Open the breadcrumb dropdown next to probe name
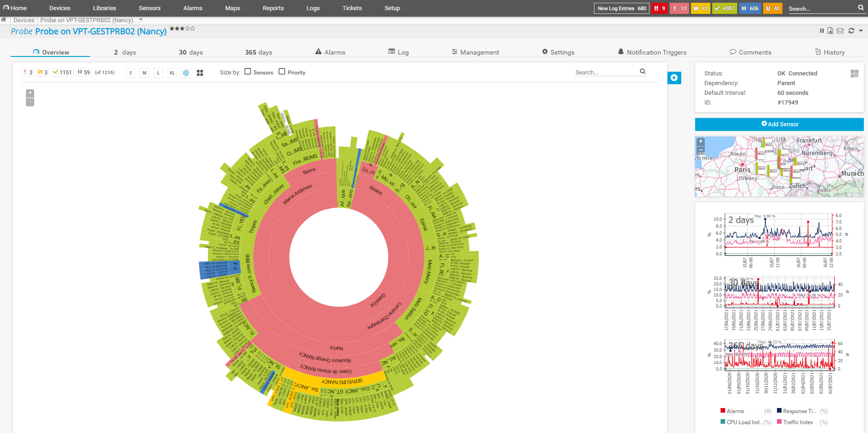 point(141,20)
